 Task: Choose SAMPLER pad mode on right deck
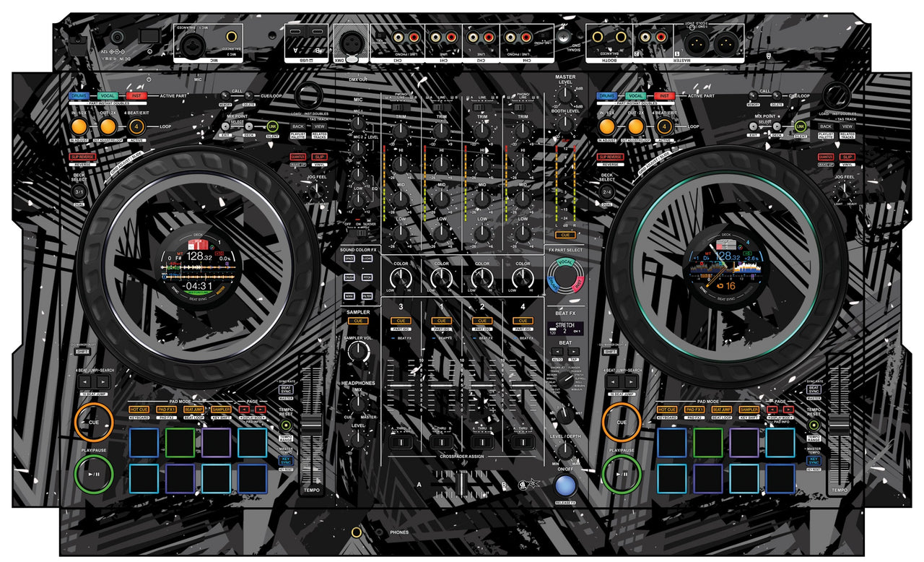[749, 410]
